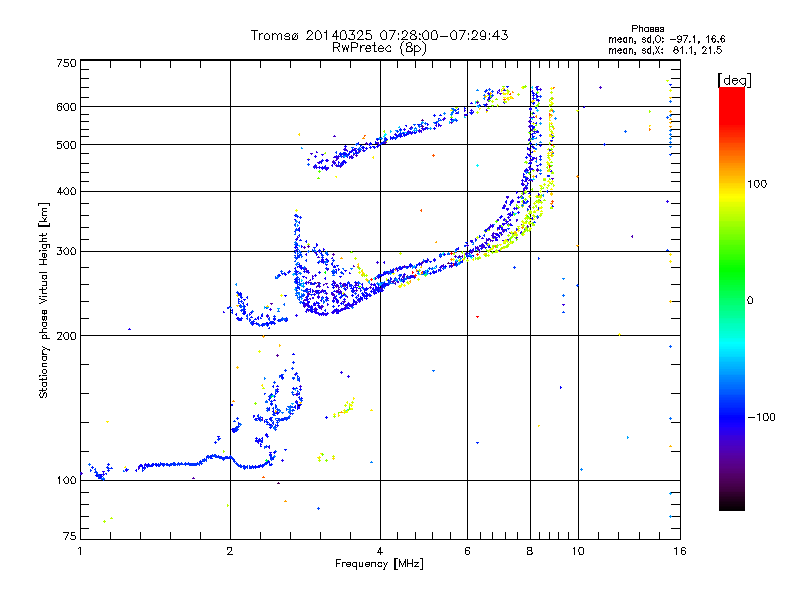This screenshot has height=600, width=800.
Task: Click the colorbar tick label '100'
Action: click(757, 184)
